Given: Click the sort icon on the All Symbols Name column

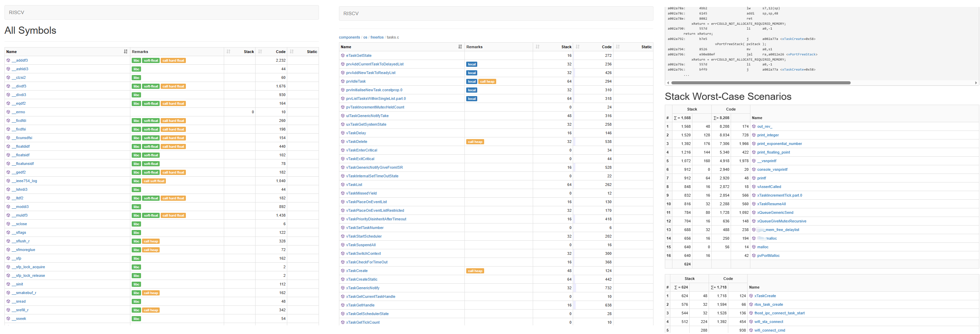Looking at the screenshot, I should [126, 51].
